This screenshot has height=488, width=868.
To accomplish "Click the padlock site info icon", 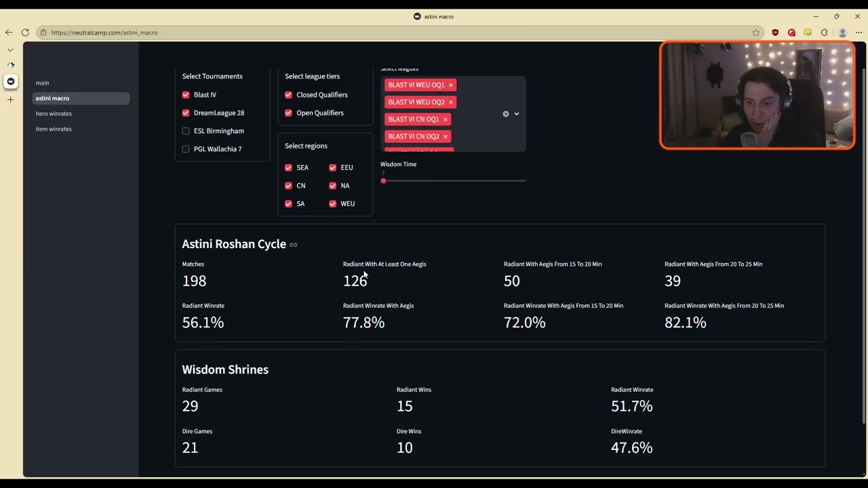I will pos(43,33).
